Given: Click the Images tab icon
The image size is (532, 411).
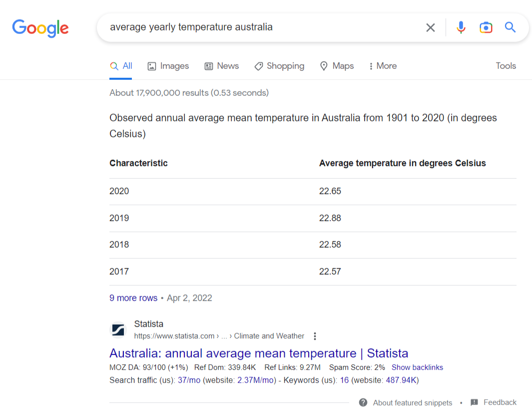Looking at the screenshot, I should tap(151, 65).
